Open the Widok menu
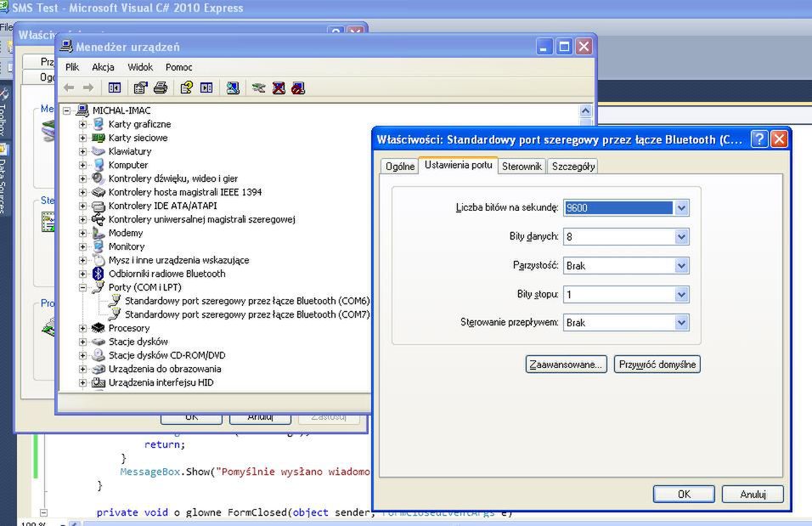 [x=140, y=67]
